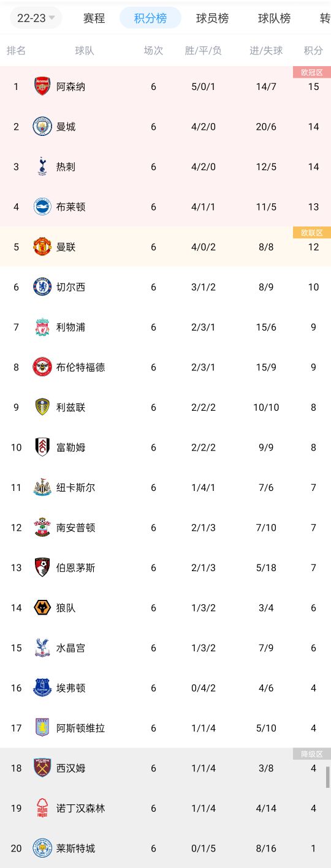Click the vertical scrollbar thumb

[328, 777]
